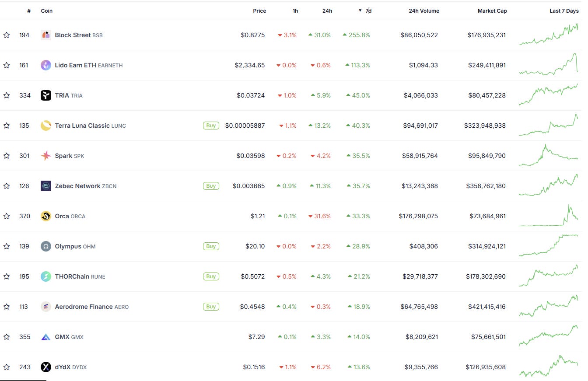Click the Olympus coin logo
588x381 pixels.
pyautogui.click(x=46, y=246)
